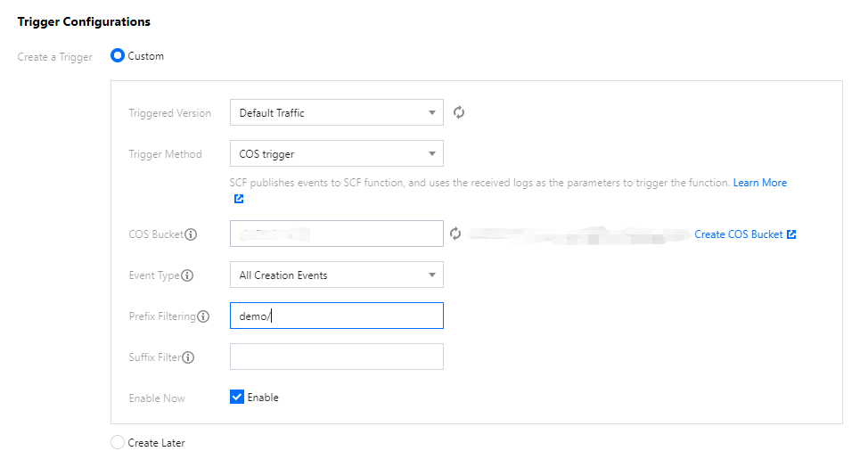868x476 pixels.
Task: Click the Enable checkbox label text
Action: click(x=263, y=398)
